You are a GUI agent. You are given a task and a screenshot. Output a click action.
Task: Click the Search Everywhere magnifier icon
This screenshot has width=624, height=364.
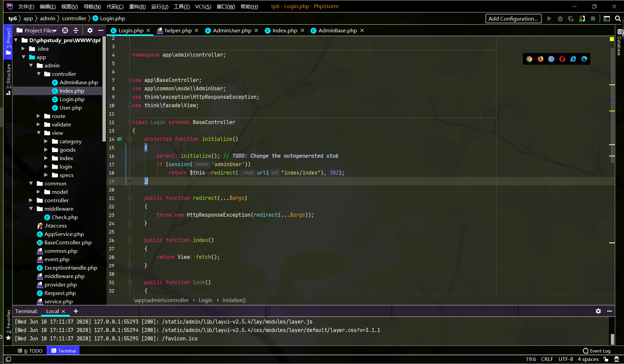[x=618, y=19]
